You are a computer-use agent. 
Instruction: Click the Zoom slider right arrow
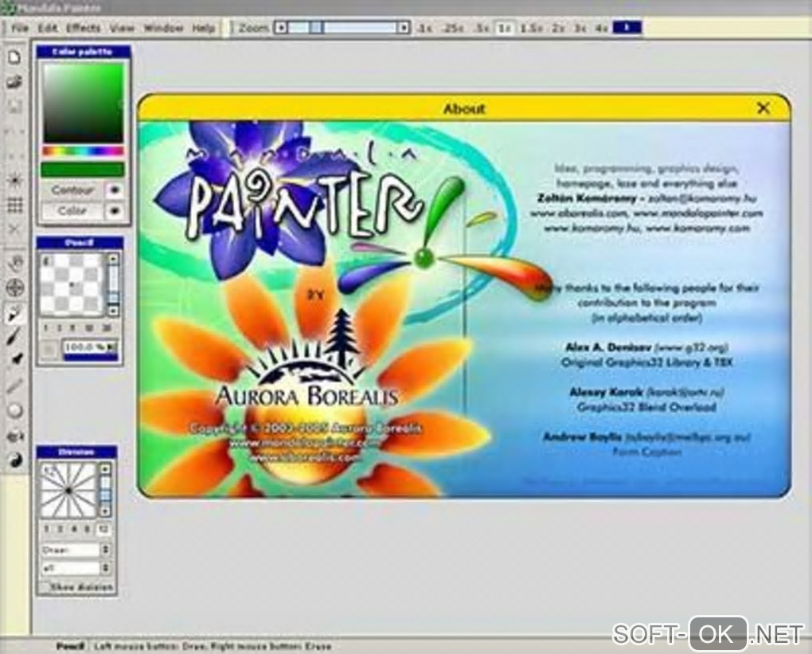404,27
